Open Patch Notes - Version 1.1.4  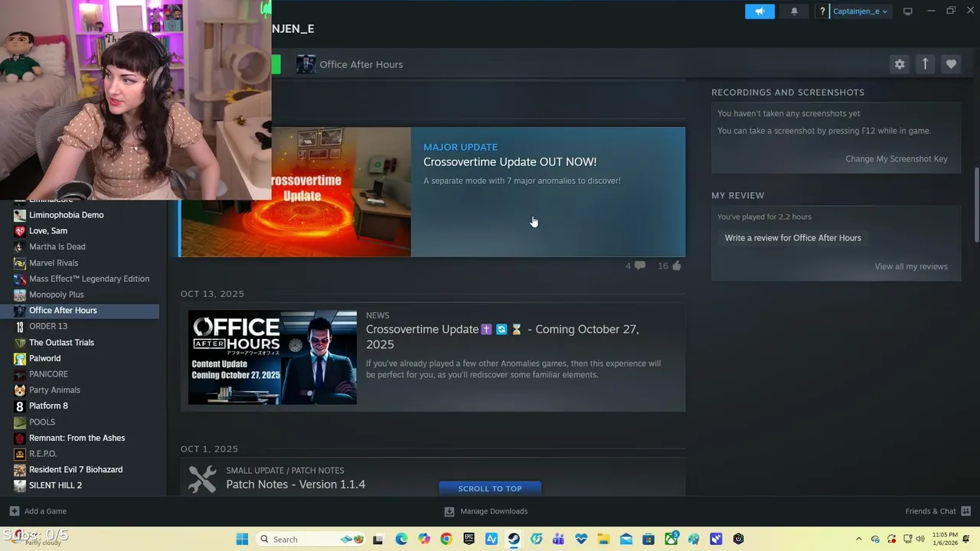(x=296, y=484)
